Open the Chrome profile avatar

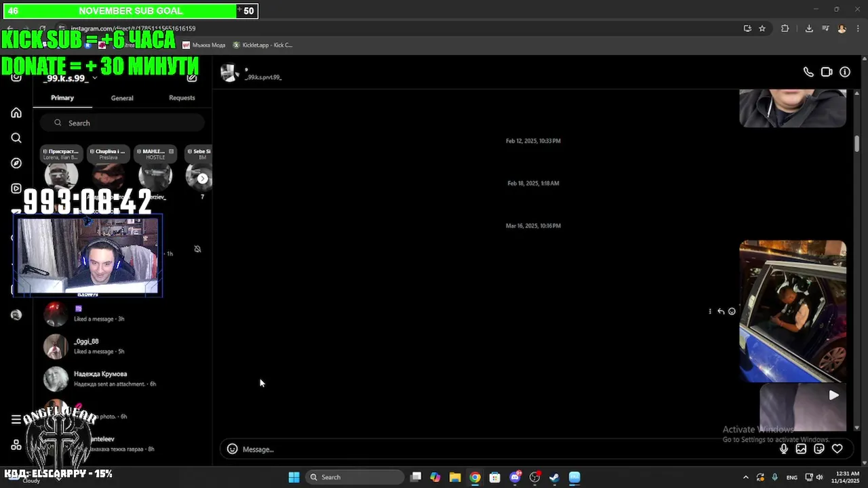[x=842, y=28]
